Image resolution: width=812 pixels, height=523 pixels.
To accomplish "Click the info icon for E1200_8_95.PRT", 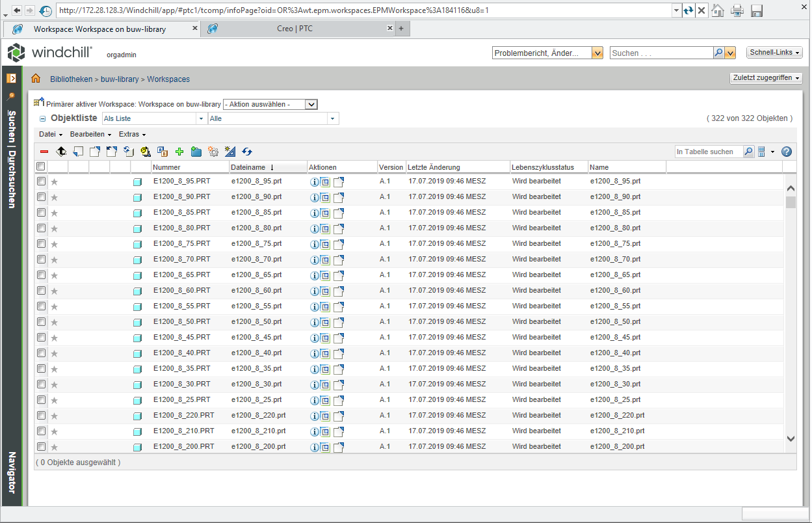I will 315,182.
